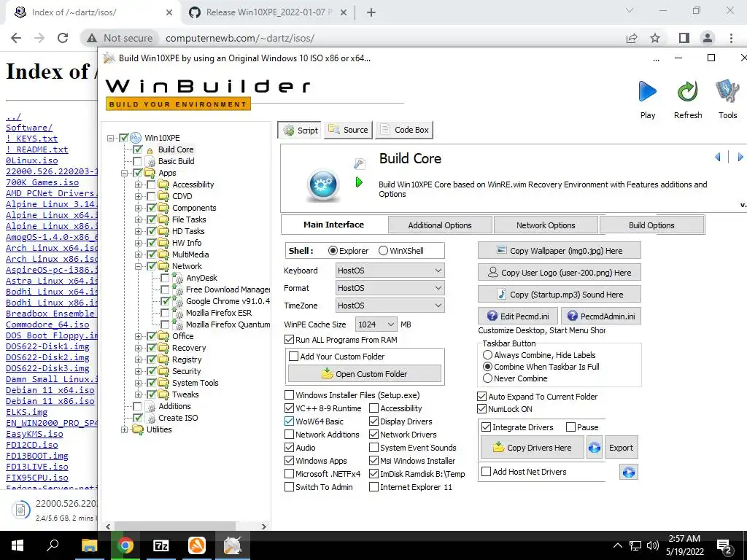Image resolution: width=747 pixels, height=560 pixels.
Task: Expand the Accessibility tree folder
Action: (138, 184)
